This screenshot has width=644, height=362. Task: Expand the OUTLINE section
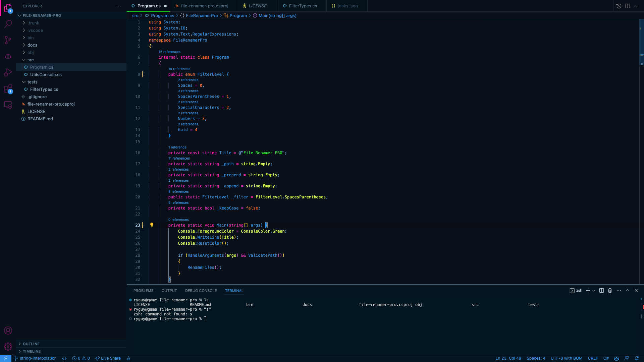click(31, 344)
